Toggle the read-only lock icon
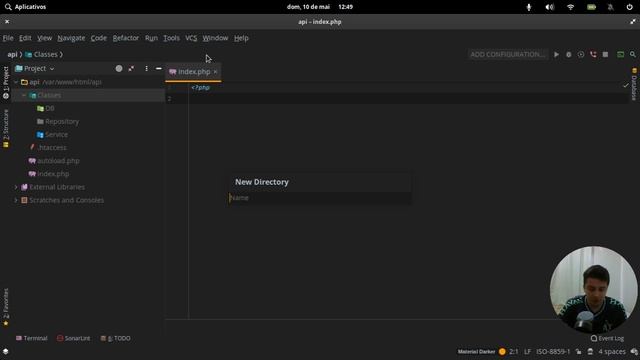640x360 pixels. point(578,351)
